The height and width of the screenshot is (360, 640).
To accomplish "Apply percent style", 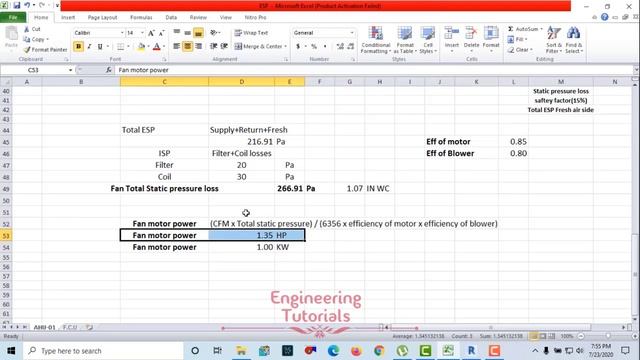I will click(x=314, y=47).
